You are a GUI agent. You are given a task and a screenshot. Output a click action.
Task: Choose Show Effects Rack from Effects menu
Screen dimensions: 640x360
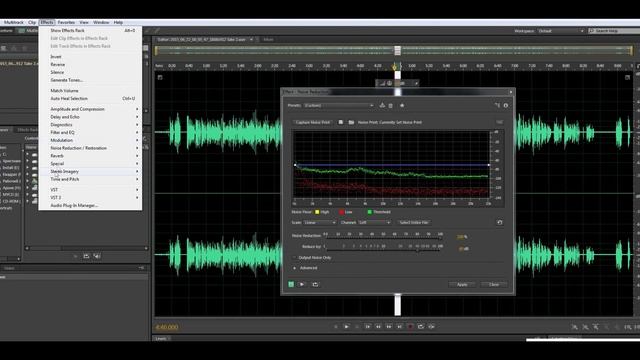pyautogui.click(x=91, y=30)
